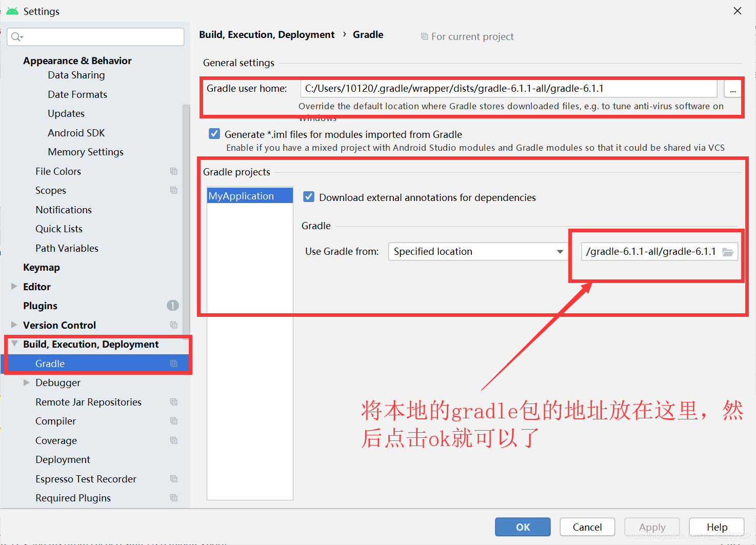Image resolution: width=756 pixels, height=545 pixels.
Task: Click the project-level icon beside Coverage
Action: pyautogui.click(x=174, y=440)
